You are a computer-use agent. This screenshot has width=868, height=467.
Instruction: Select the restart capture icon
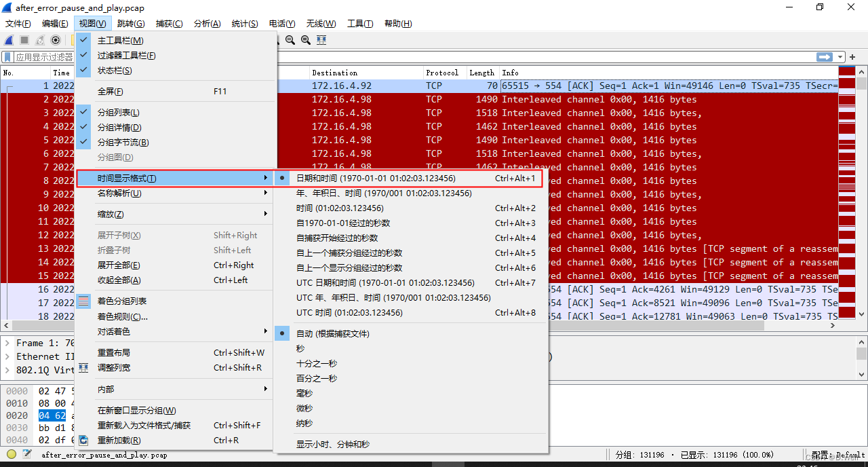pyautogui.click(x=39, y=40)
